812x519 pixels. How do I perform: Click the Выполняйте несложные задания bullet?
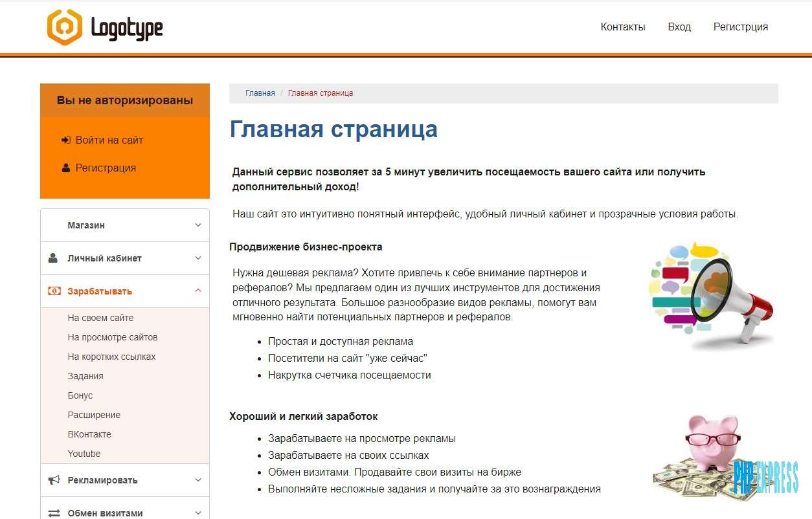click(x=434, y=489)
